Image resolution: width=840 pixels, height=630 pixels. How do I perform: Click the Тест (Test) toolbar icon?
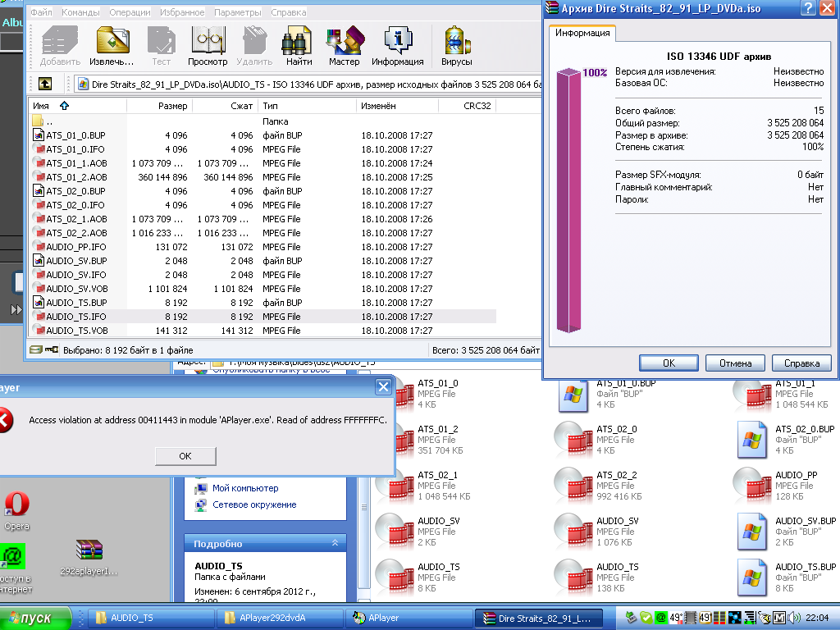pos(162,46)
